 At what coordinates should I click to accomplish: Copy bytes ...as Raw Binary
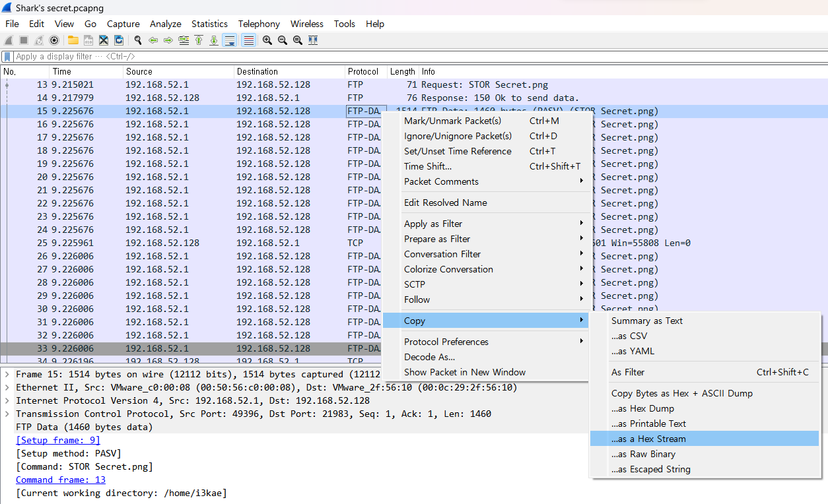705,454
